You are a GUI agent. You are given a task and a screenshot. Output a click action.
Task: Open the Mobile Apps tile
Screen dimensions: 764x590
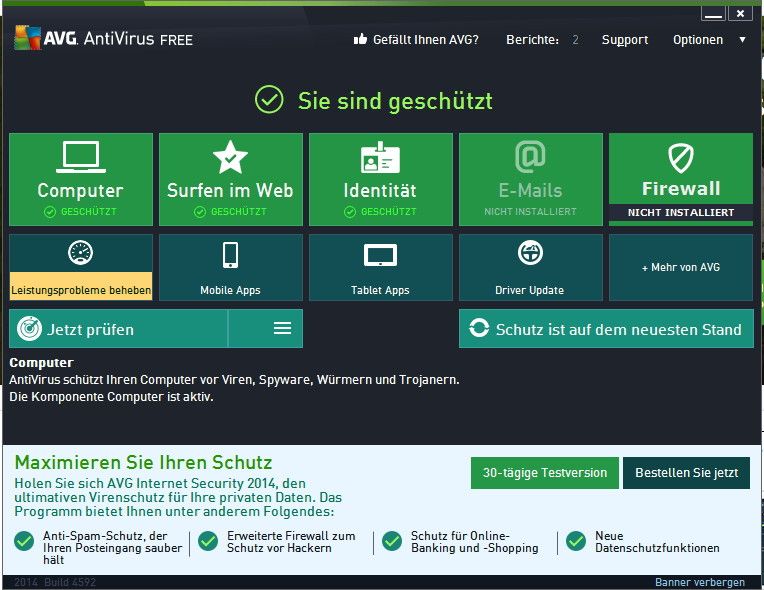click(x=230, y=267)
